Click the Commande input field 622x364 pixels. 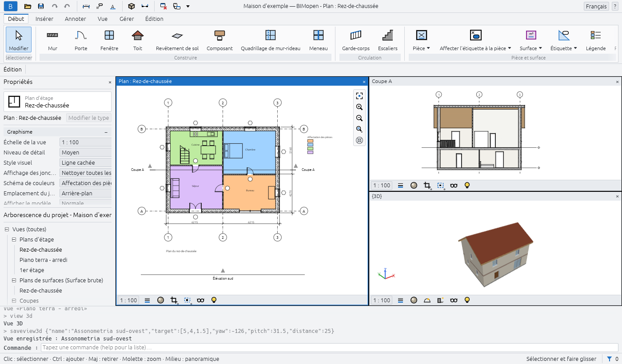pyautogui.click(x=329, y=348)
